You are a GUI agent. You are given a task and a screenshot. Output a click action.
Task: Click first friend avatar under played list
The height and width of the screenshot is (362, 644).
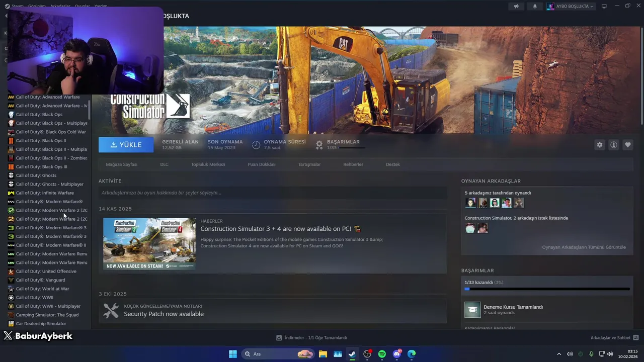pos(470,203)
